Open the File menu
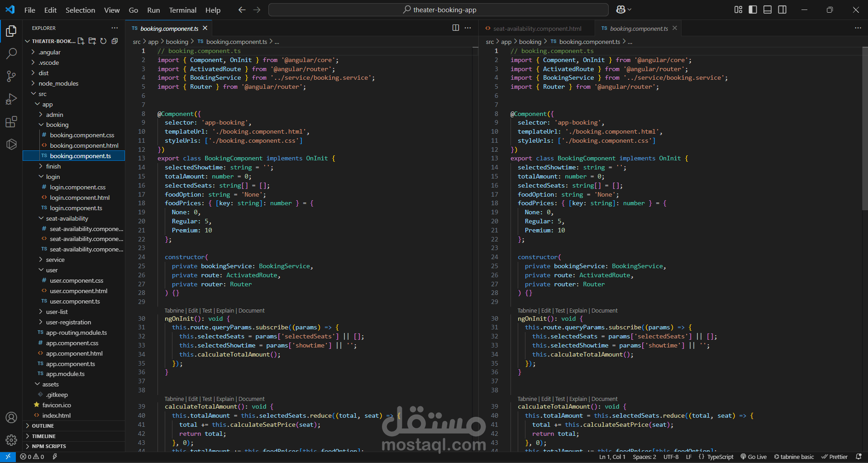 pos(30,10)
